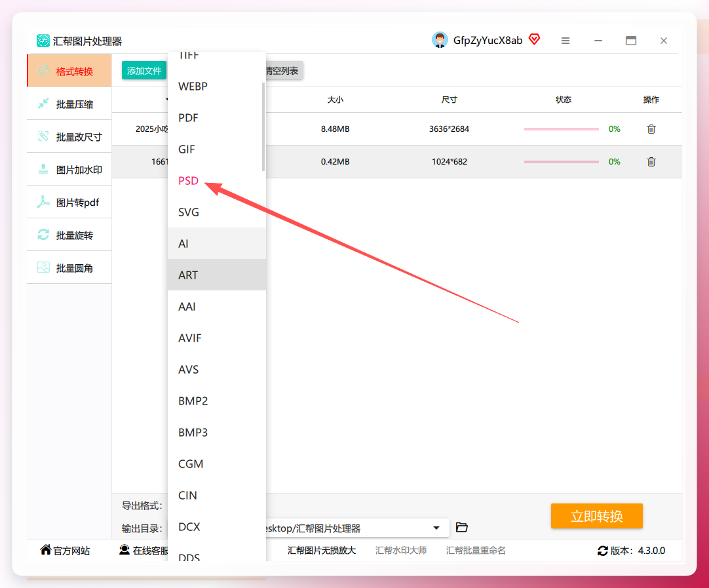Click the 版本 refresh icon

pyautogui.click(x=603, y=551)
